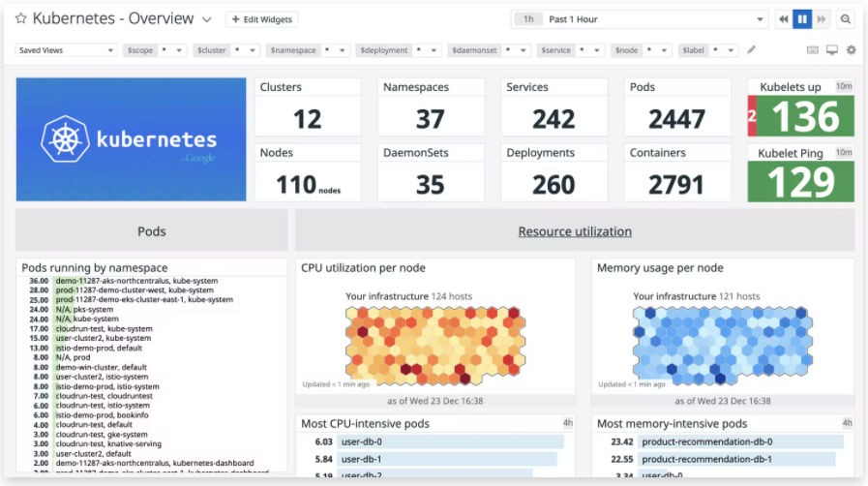Expand the dashboard title chevron menu
This screenshot has height=486, width=868.
click(207, 19)
